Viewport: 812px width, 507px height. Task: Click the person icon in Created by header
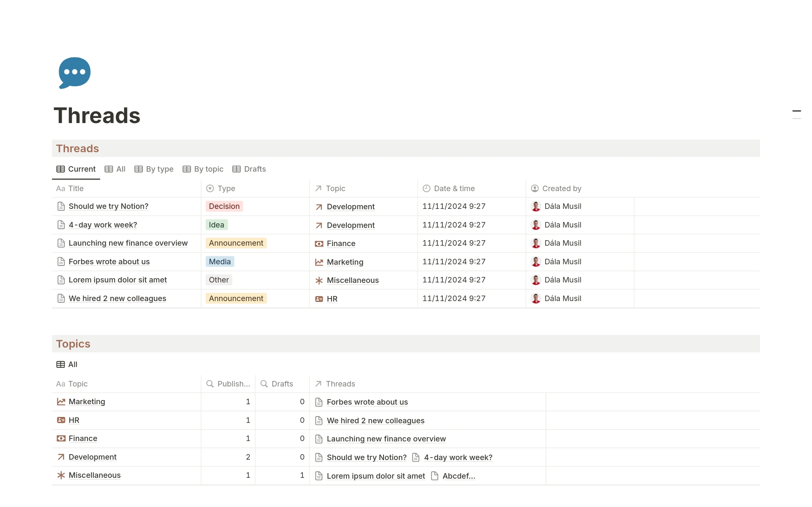(534, 188)
